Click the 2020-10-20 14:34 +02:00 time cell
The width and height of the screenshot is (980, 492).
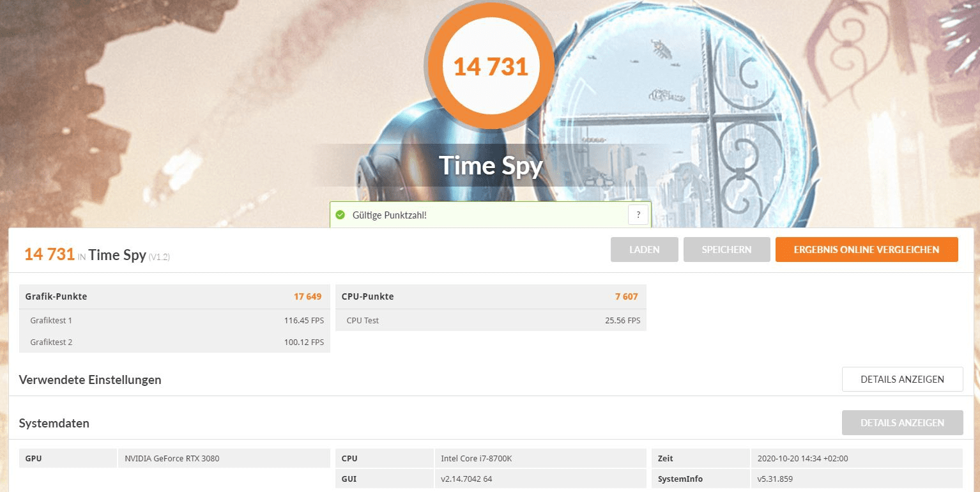click(857, 458)
